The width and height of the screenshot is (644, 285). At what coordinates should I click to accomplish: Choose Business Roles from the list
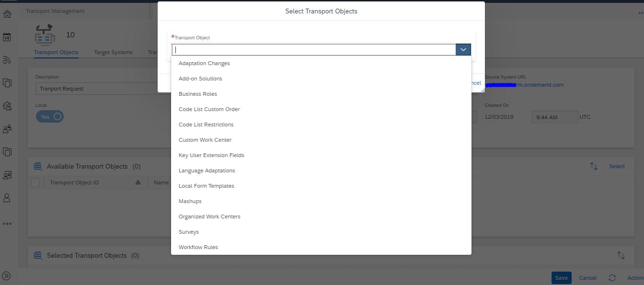(198, 94)
